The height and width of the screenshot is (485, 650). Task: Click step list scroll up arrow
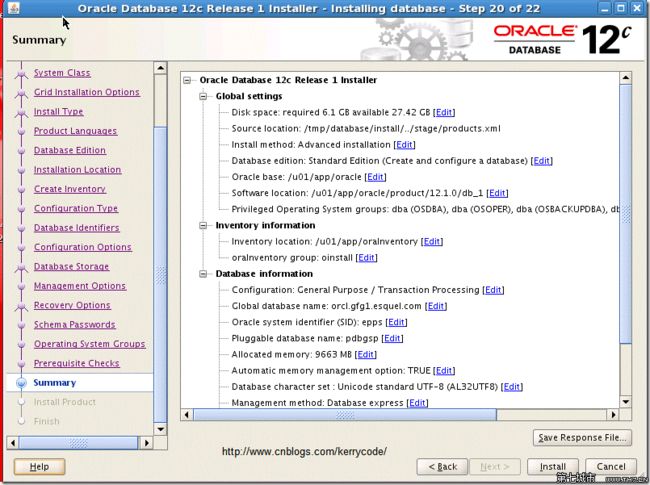pos(160,68)
